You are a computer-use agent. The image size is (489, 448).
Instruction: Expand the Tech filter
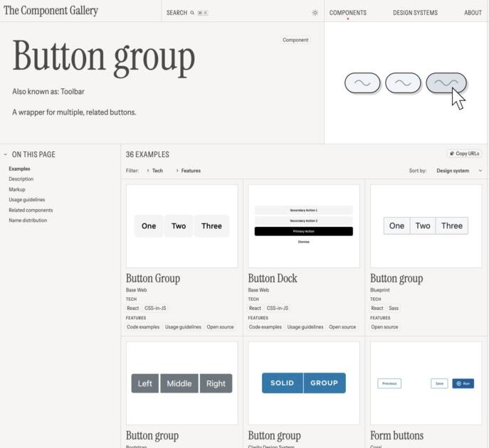(x=154, y=171)
